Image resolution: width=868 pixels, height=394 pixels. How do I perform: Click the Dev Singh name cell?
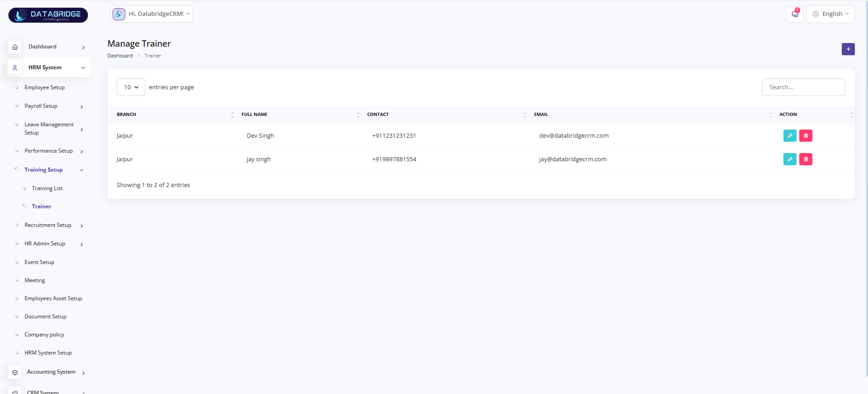pos(260,135)
